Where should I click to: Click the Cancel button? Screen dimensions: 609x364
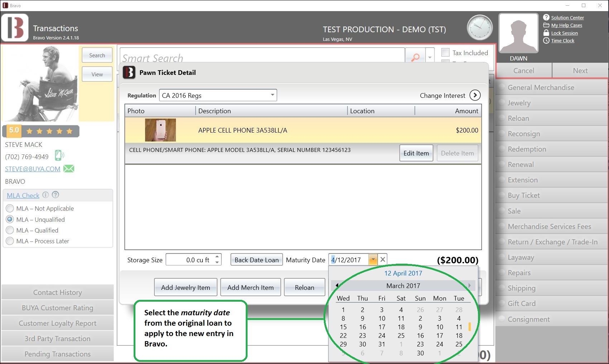click(524, 71)
